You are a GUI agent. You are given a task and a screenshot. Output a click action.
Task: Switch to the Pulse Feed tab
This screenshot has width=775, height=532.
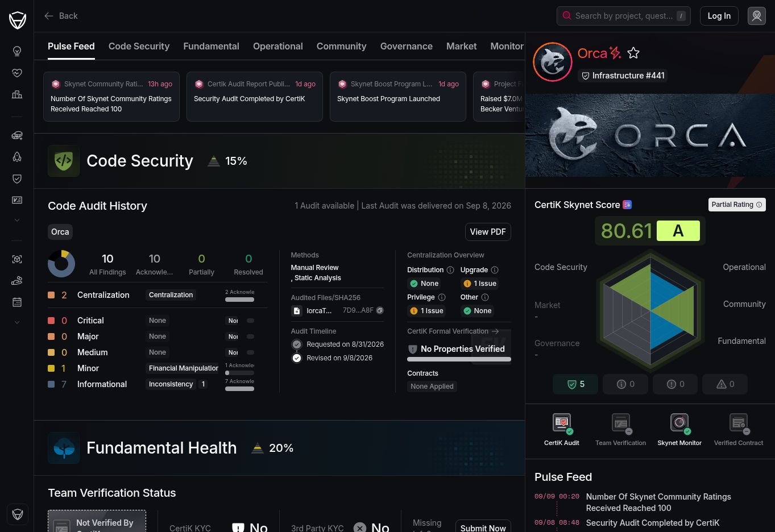pyautogui.click(x=71, y=47)
